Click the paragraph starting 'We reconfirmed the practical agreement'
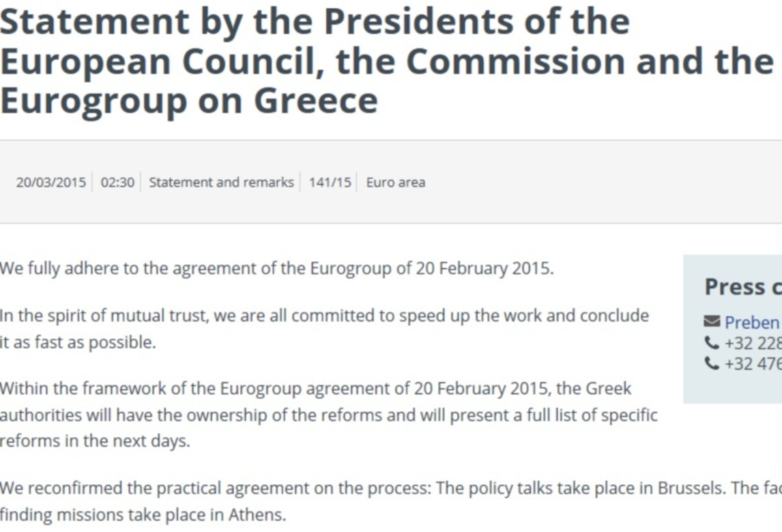The width and height of the screenshot is (782, 532). click(x=391, y=501)
